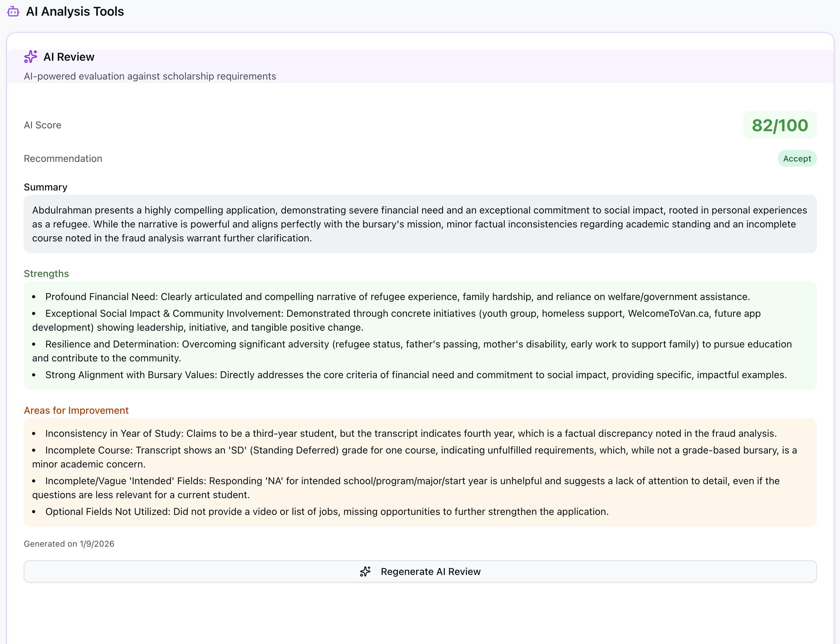This screenshot has width=840, height=644.
Task: Click the green score progress indicator
Action: [x=779, y=125]
